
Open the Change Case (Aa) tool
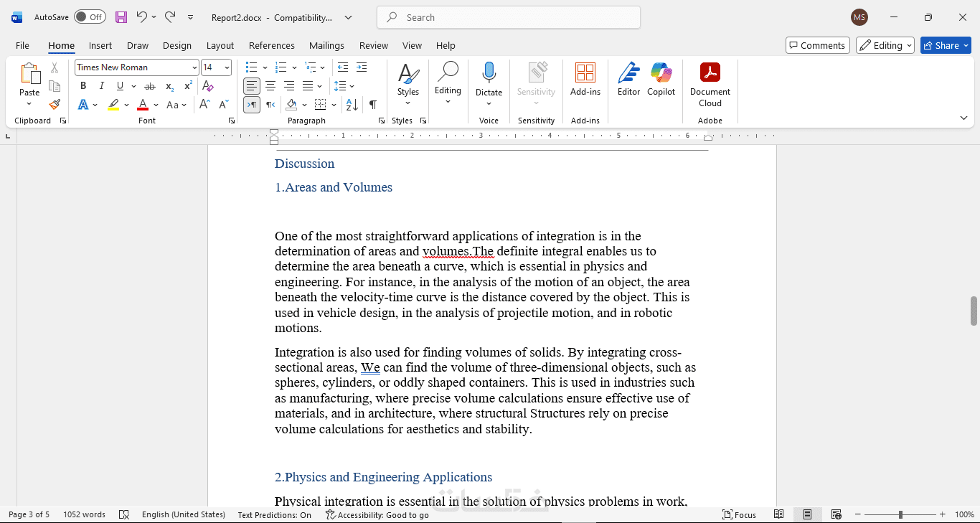[x=172, y=105]
